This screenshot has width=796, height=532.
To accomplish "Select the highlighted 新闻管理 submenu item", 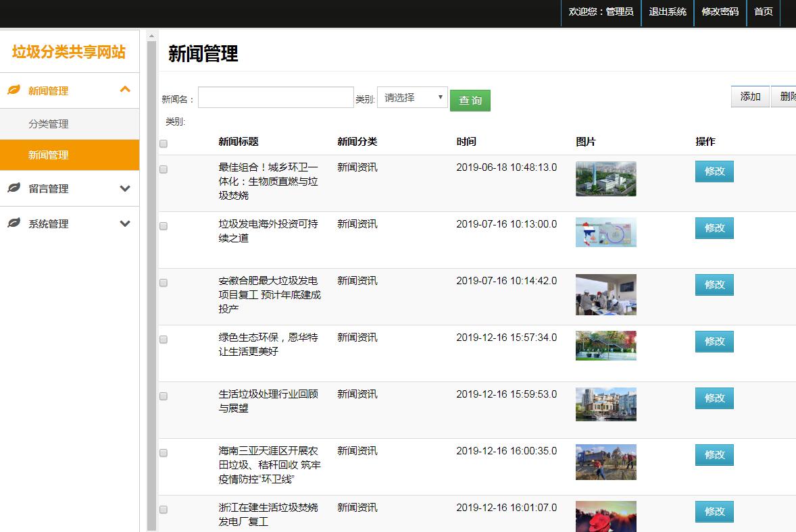I will tap(70, 155).
